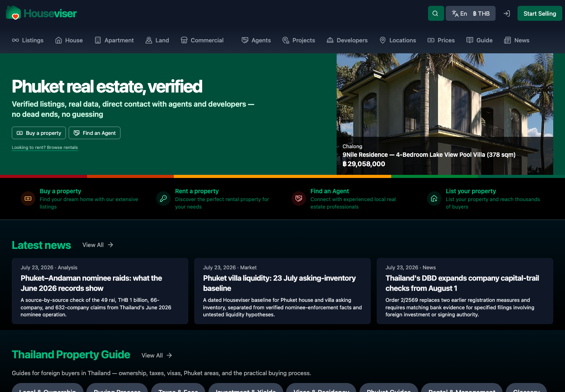565x392 pixels.
Task: Open 'Rent a property' quick link
Action: pos(197,191)
